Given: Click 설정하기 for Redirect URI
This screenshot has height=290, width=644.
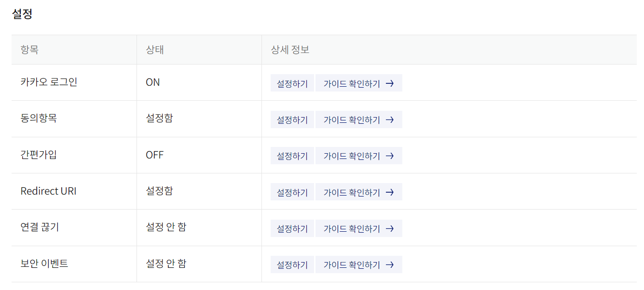Looking at the screenshot, I should [292, 192].
